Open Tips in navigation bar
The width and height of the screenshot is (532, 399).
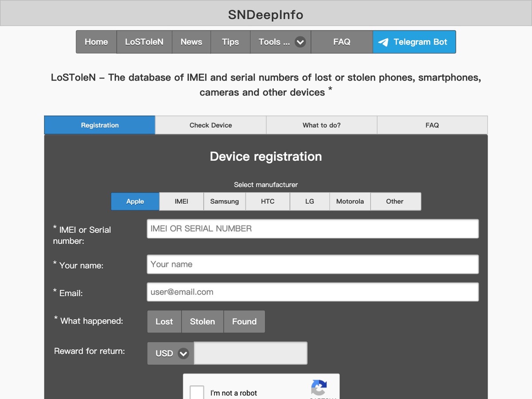[x=231, y=42]
